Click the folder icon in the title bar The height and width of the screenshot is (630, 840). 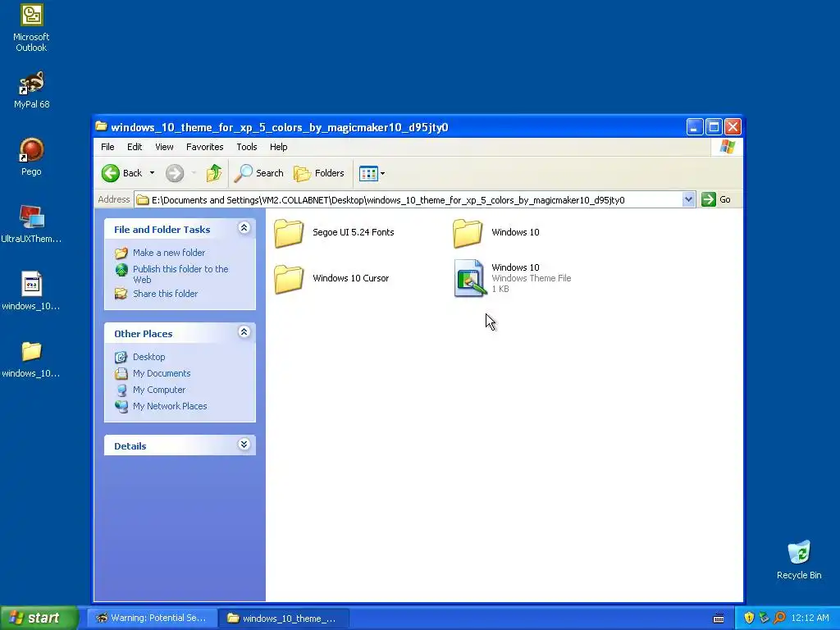(101, 126)
